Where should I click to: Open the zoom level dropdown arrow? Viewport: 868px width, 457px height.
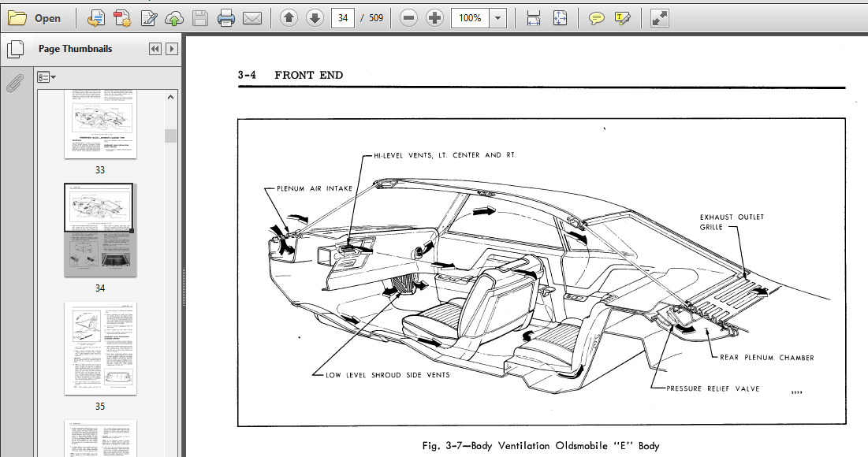pyautogui.click(x=497, y=18)
